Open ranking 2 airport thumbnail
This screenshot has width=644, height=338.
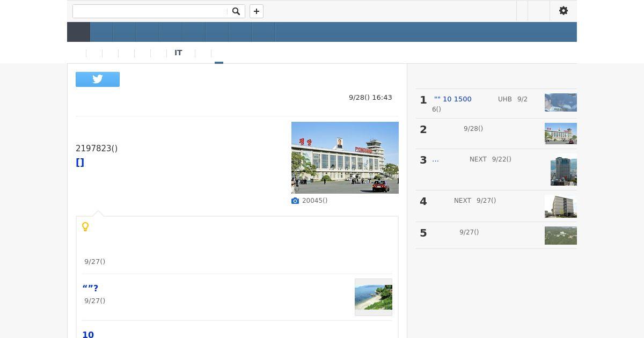pos(561,134)
